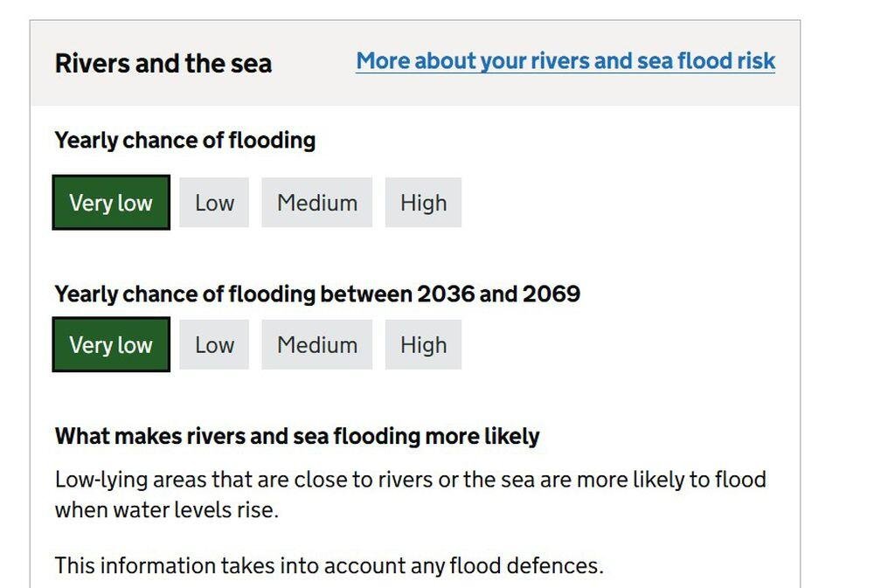Click 'What makes rivers and sea flooding more likely' heading
The width and height of the screenshot is (895, 588).
tap(297, 436)
